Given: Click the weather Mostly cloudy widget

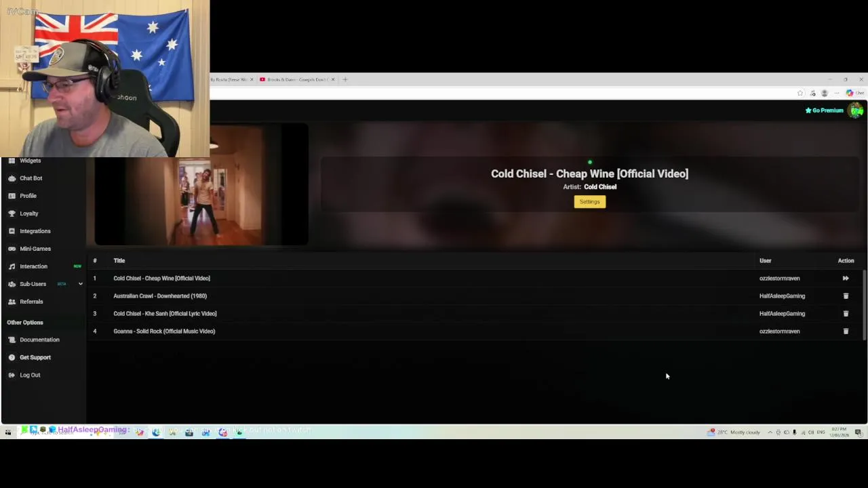Looking at the screenshot, I should click(734, 432).
